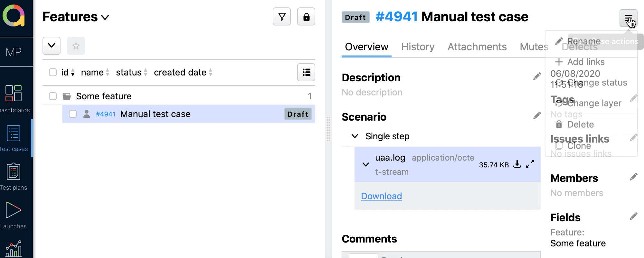The image size is (644, 258).
Task: Open the bulk actions chevron dropdown
Action: [x=52, y=46]
